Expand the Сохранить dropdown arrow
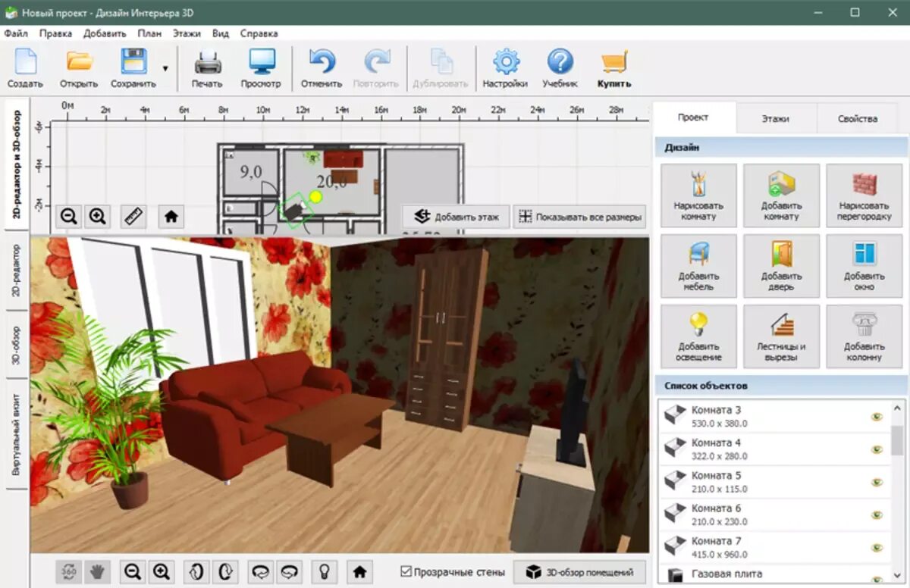This screenshot has height=588, width=910. (165, 68)
